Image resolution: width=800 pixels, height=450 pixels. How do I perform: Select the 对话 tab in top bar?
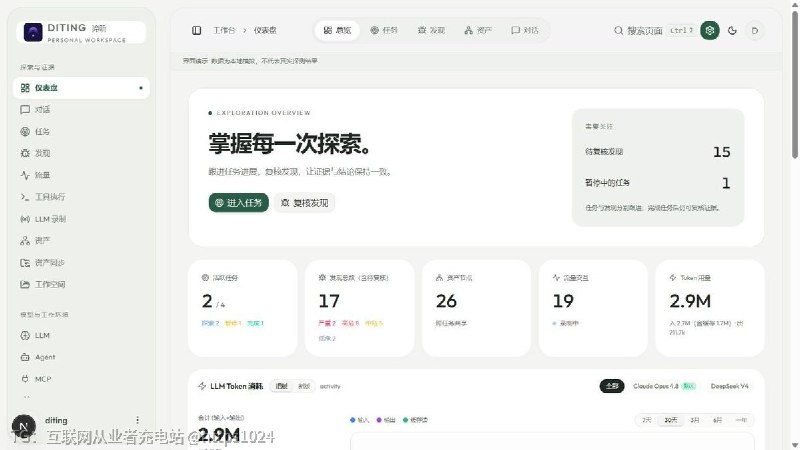point(524,31)
